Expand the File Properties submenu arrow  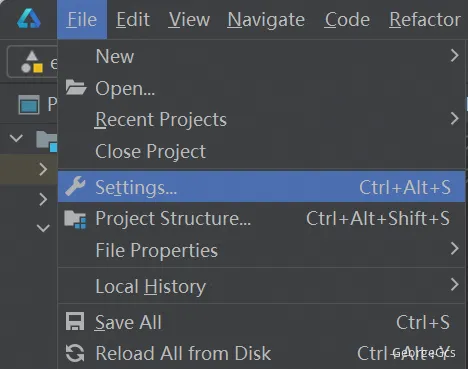[x=455, y=249]
